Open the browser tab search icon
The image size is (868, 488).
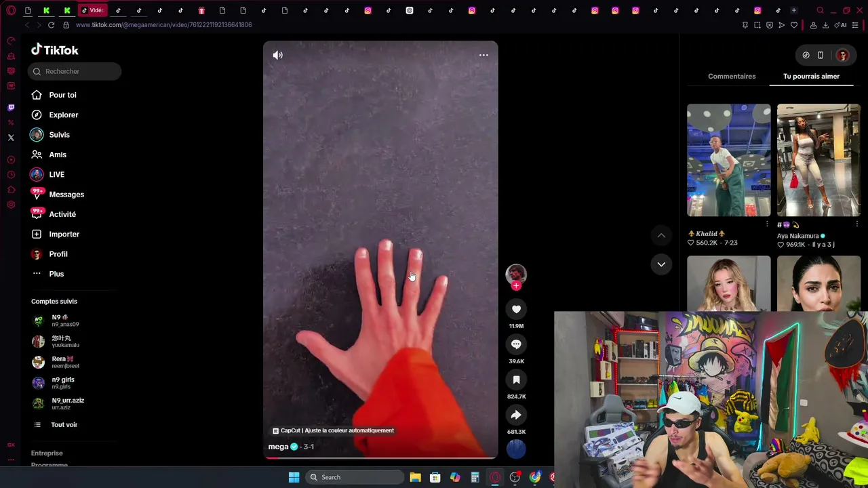click(x=820, y=10)
